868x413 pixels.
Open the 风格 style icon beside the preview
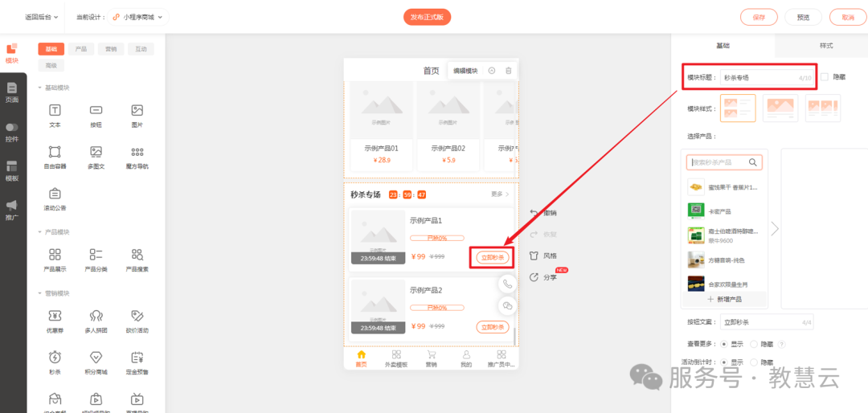534,256
